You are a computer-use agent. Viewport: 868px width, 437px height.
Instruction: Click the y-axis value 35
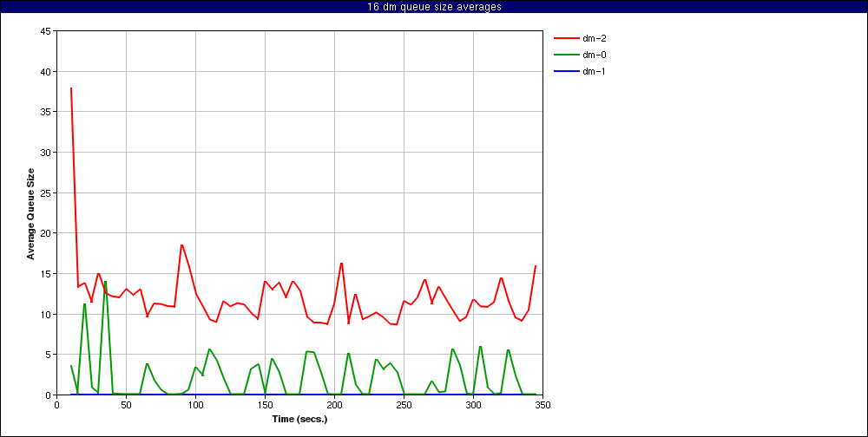pos(46,113)
